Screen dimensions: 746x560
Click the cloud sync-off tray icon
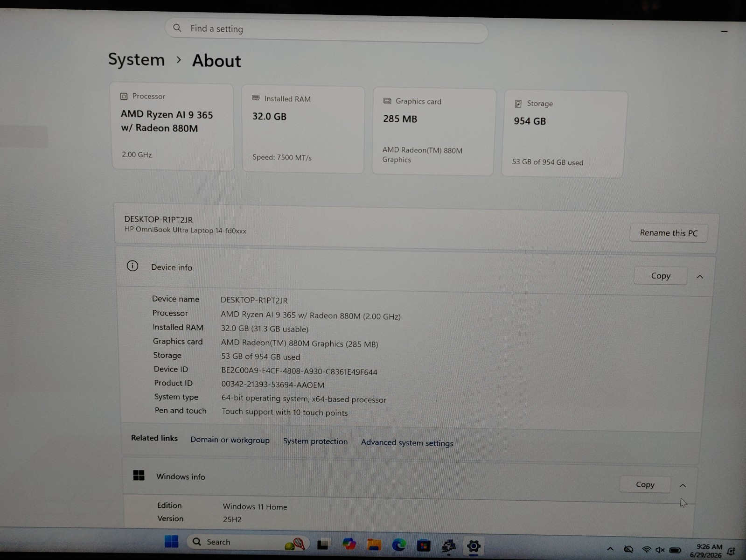(628, 550)
